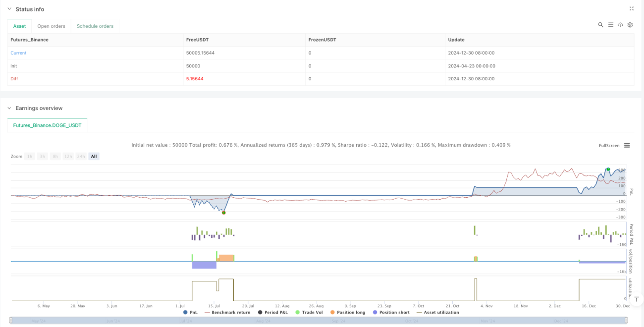This screenshot has width=644, height=327.
Task: Click the search magnifier icon in Status info
Action: pos(600,25)
